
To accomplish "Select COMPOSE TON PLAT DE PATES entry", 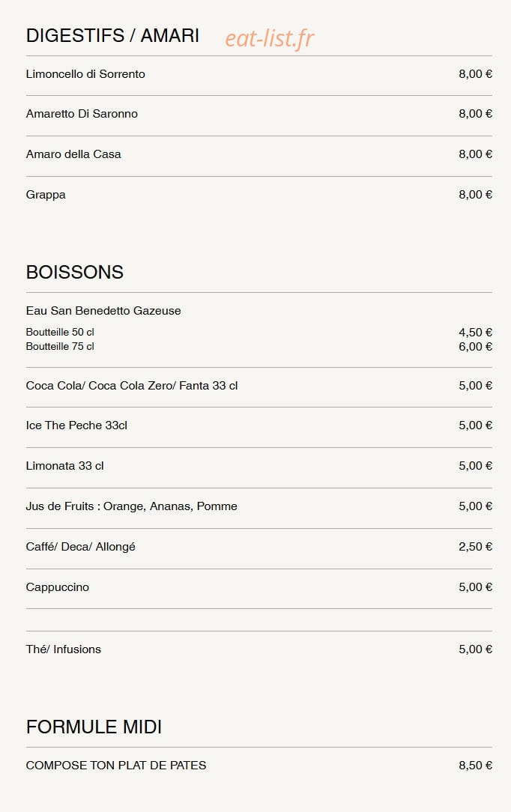I will pos(116,766).
